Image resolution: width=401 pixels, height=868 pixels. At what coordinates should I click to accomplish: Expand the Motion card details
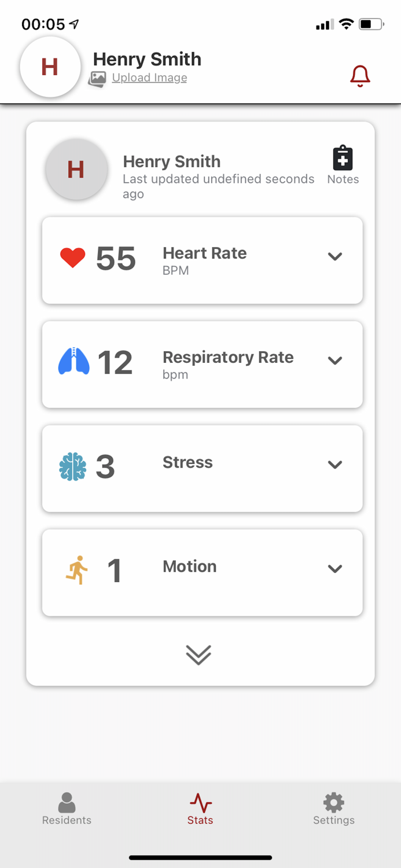(334, 569)
